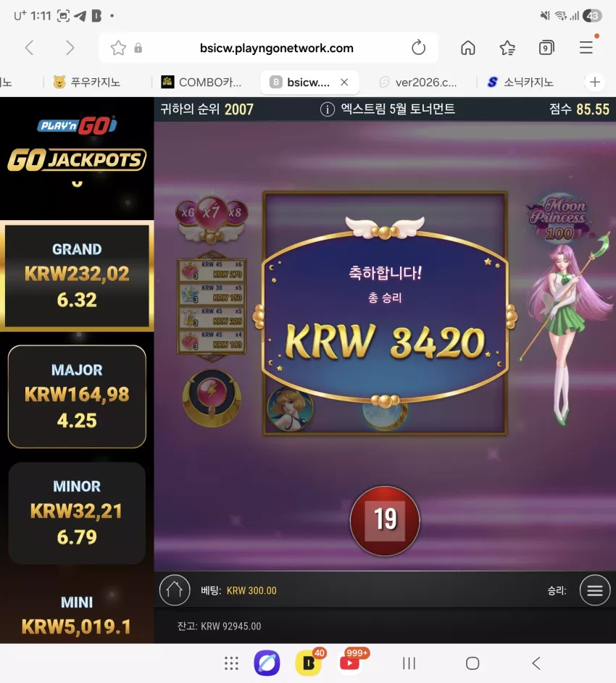Click the GO JACKPOTS banner
This screenshot has height=683, width=616.
coord(77,159)
